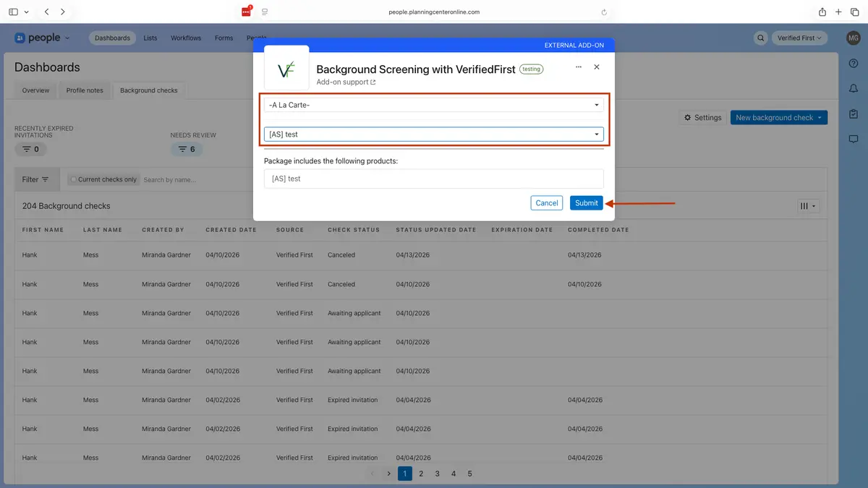This screenshot has height=488, width=868.
Task: Go forward with the browser forward arrow
Action: tap(63, 12)
